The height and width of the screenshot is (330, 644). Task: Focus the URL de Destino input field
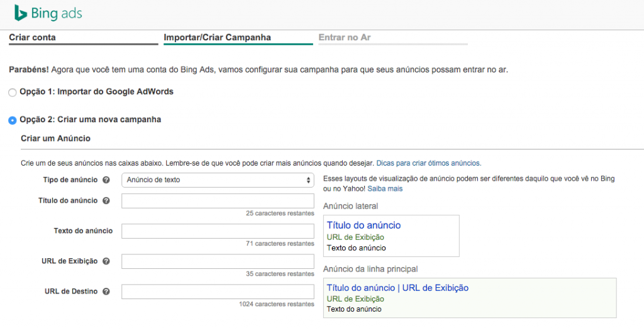[218, 292]
